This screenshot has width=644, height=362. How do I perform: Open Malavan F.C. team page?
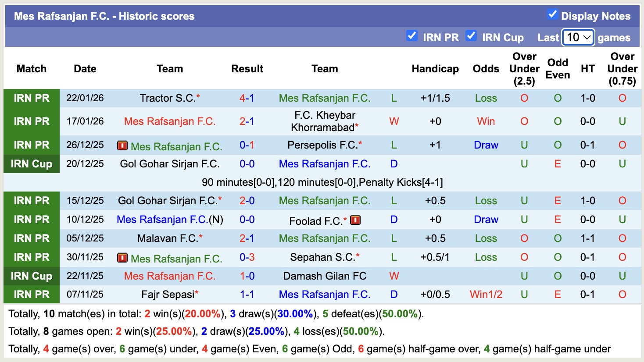167,238
